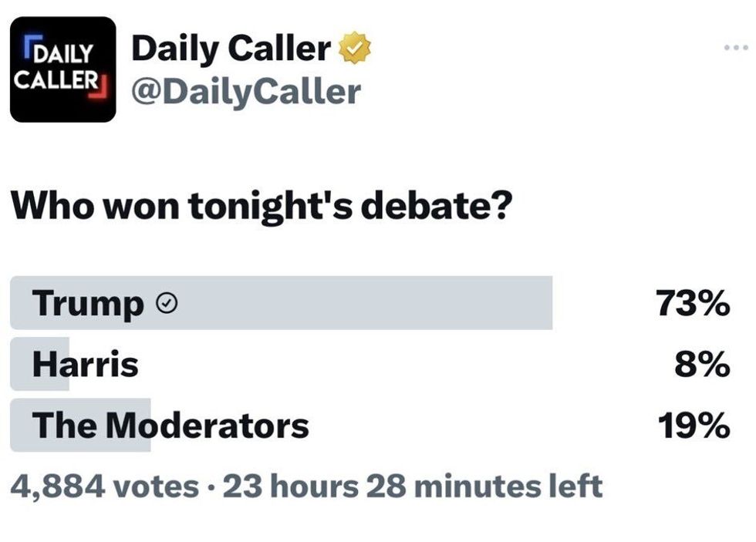Screen dimensions: 756x542
Task: Click the 73% result value
Action: (x=693, y=305)
